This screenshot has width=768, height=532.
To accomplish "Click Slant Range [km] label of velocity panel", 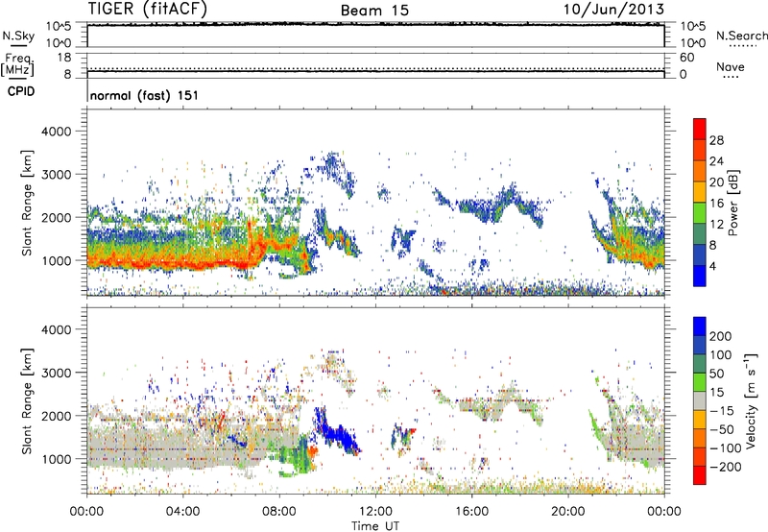I will click(x=27, y=401).
